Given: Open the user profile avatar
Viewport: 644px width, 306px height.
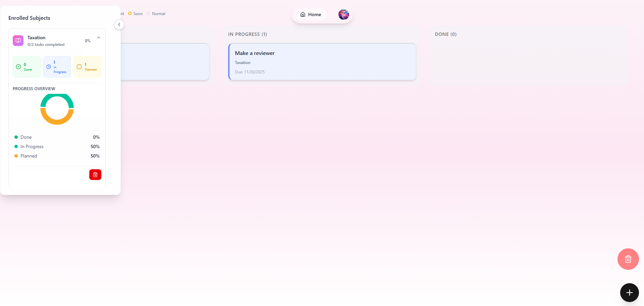Looking at the screenshot, I should (344, 14).
